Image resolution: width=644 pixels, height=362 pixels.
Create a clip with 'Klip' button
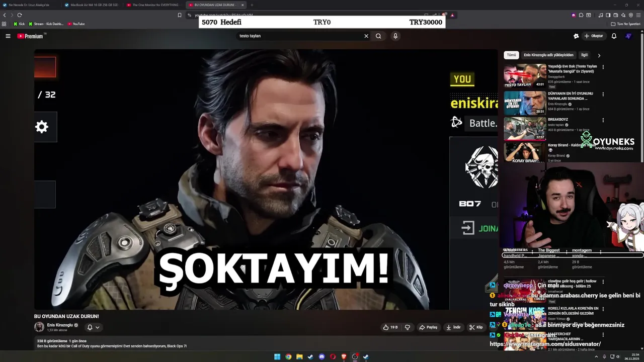[x=476, y=327]
